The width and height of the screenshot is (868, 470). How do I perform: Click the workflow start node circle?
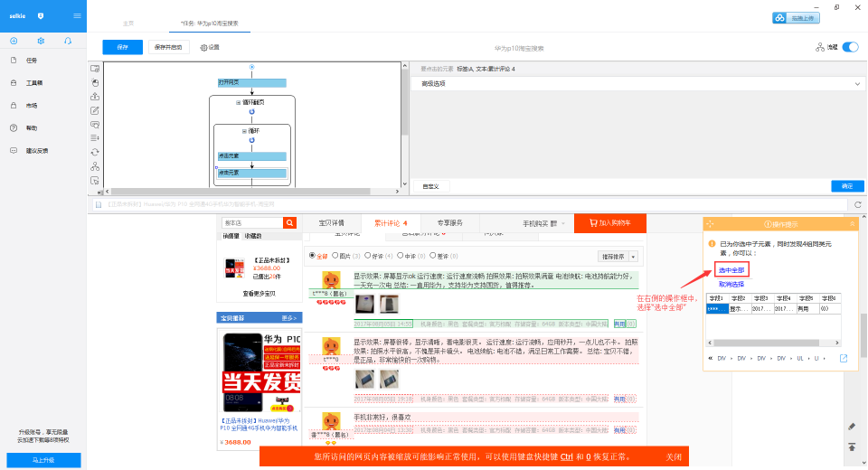(252, 67)
